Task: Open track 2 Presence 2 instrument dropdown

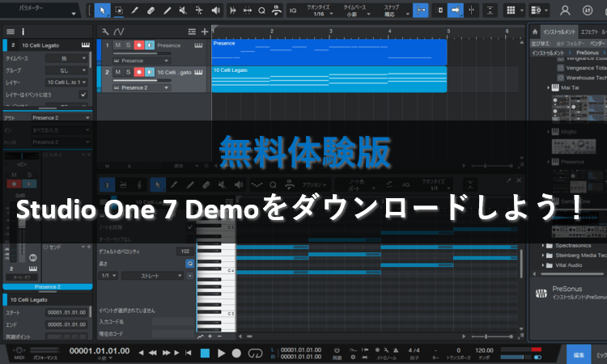Action: (142, 88)
